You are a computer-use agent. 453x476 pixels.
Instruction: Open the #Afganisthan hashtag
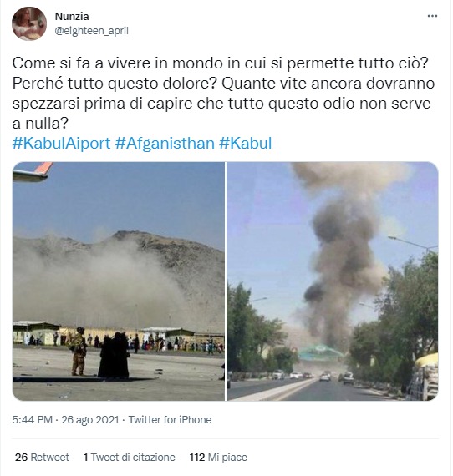pos(165,143)
